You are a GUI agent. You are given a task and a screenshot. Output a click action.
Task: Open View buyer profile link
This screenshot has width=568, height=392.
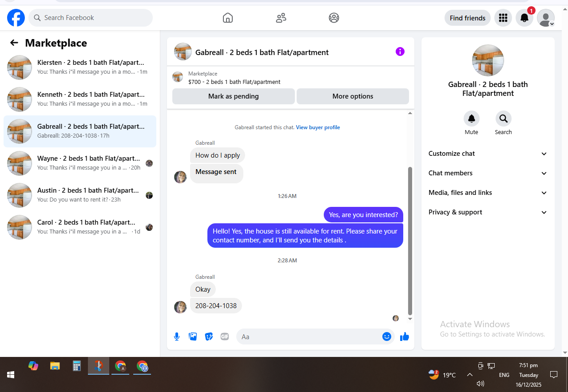coord(318,127)
